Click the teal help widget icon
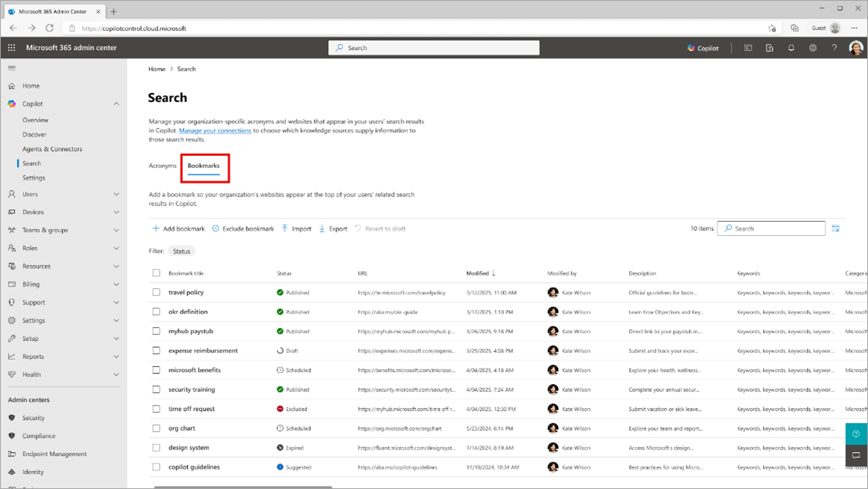The width and height of the screenshot is (868, 489). 856,434
